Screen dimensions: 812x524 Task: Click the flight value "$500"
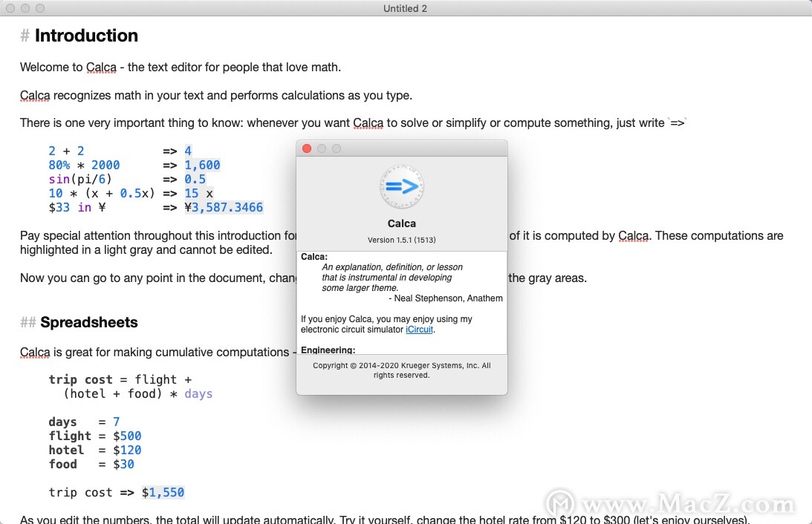tap(127, 436)
